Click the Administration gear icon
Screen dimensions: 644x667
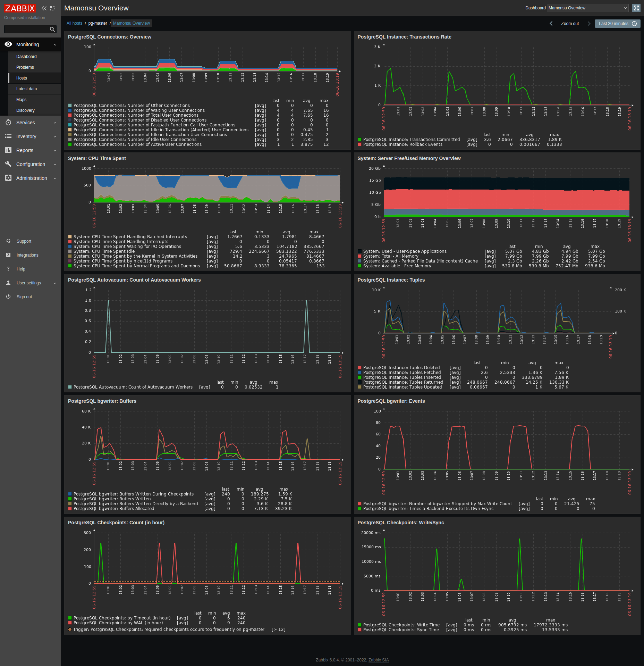point(8,178)
